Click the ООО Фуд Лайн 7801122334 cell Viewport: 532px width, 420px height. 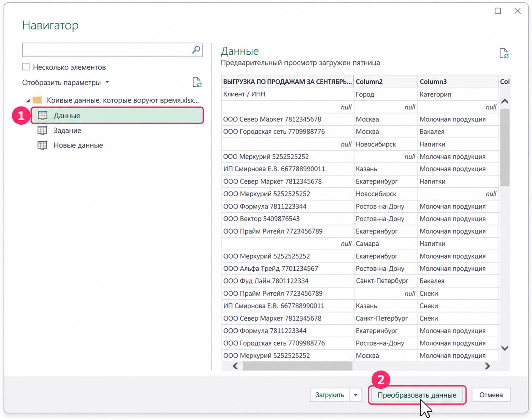[x=287, y=281]
